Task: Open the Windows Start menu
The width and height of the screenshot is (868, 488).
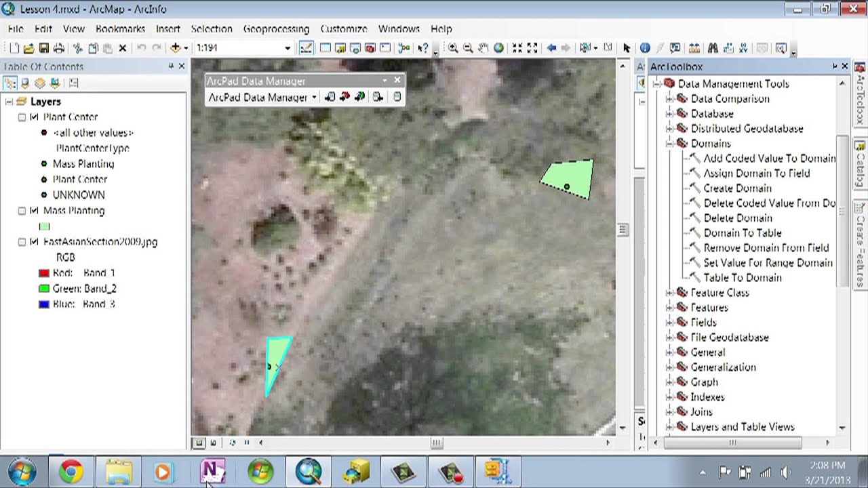Action: click(24, 472)
